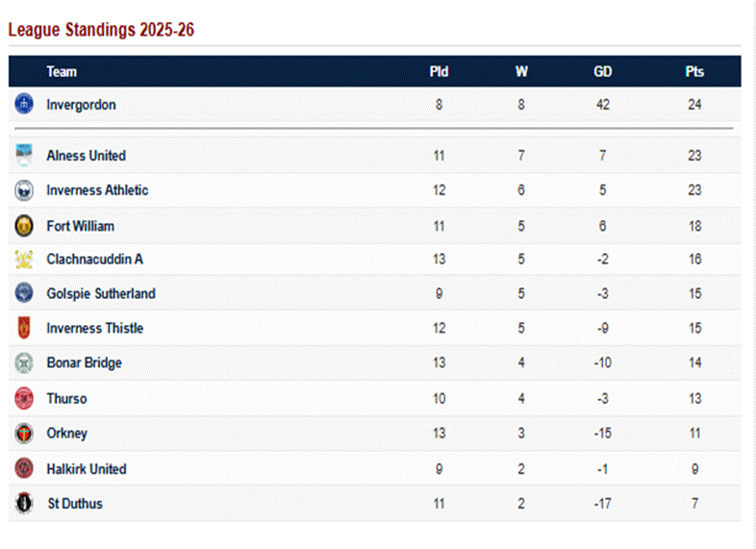Click the Halkirk United crest icon

click(24, 469)
